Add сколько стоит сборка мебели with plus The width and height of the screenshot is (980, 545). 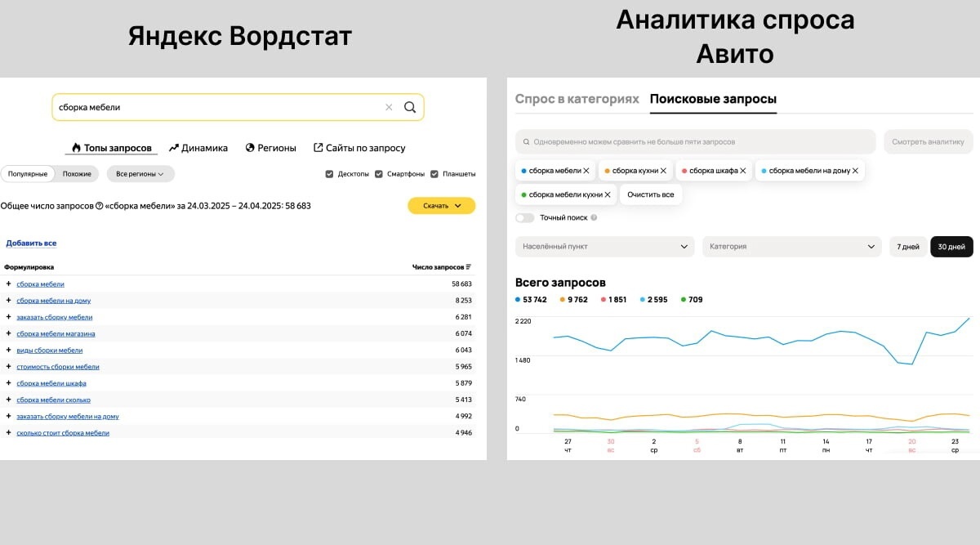click(x=8, y=433)
